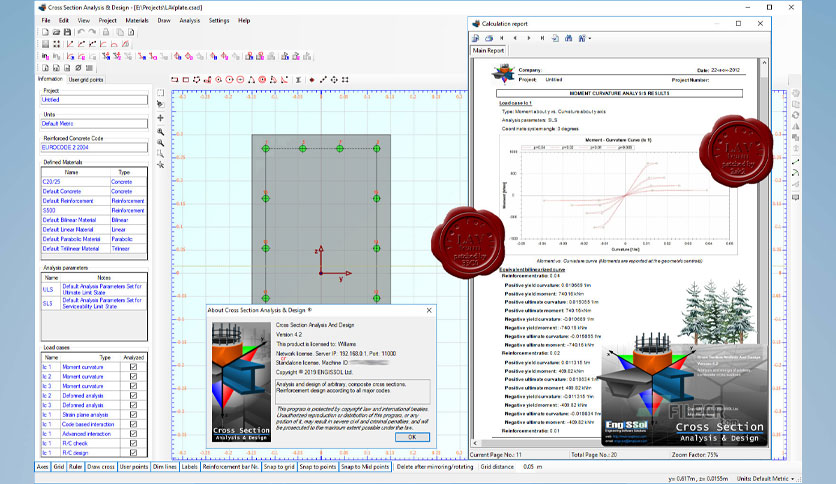836x484 pixels.
Task: Pick the I-beam section tool
Action: (x=298, y=79)
